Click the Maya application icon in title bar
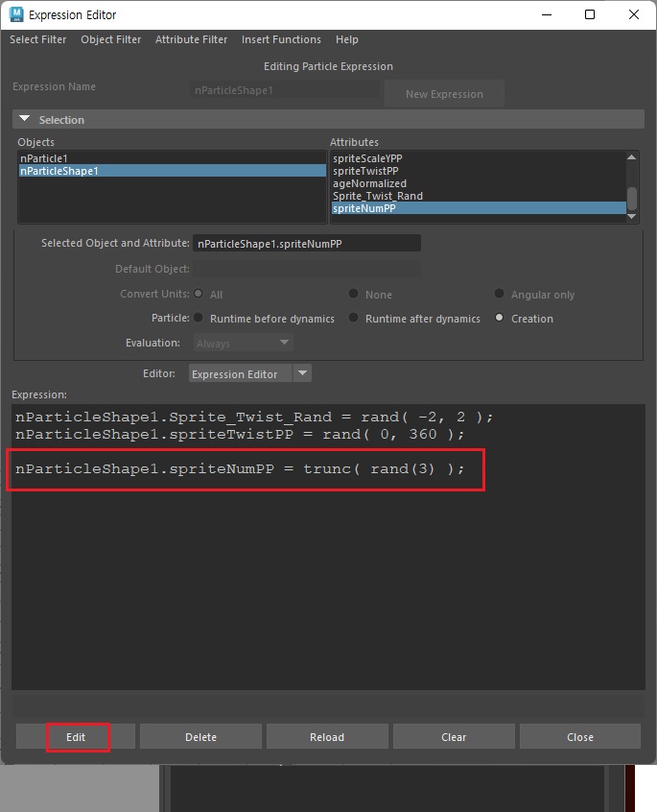Viewport: 657px width, 812px height. (16, 14)
